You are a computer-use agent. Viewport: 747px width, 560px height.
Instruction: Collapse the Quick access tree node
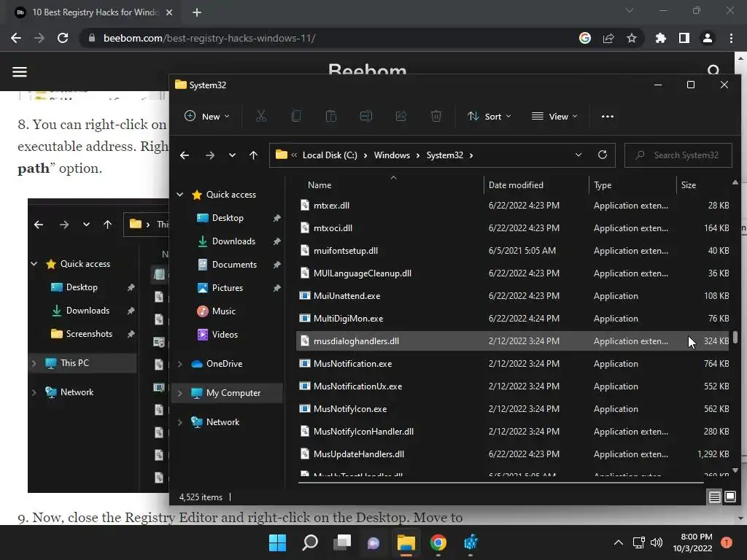tap(180, 194)
